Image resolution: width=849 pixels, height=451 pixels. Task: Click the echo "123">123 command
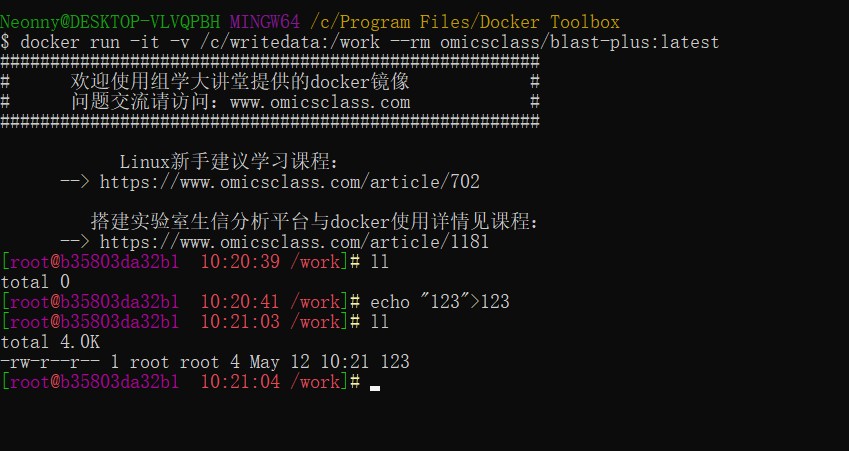coord(440,302)
